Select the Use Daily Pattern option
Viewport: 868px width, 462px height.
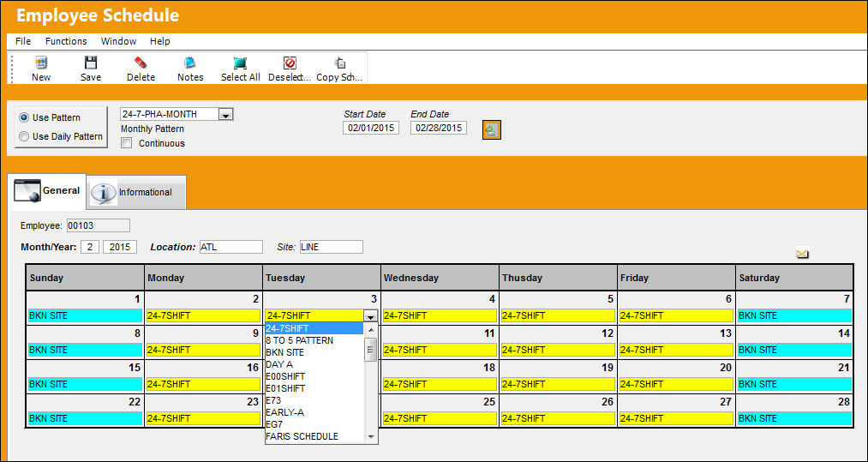24,136
